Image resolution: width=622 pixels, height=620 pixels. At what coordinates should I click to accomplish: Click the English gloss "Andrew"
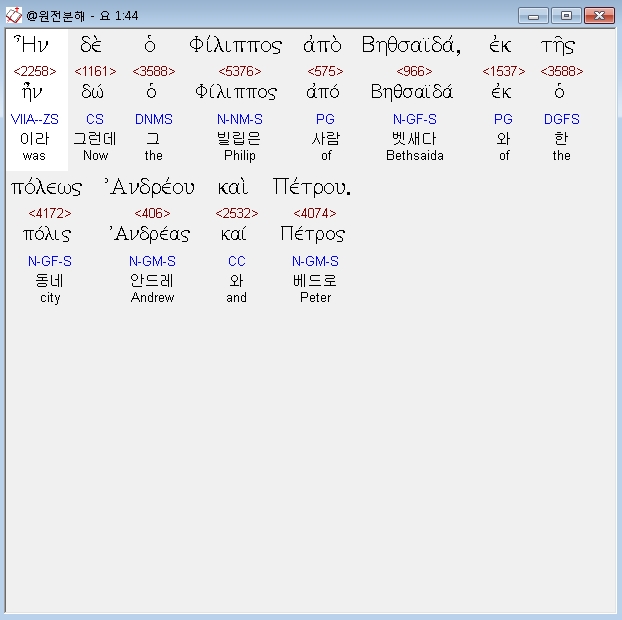tap(152, 298)
